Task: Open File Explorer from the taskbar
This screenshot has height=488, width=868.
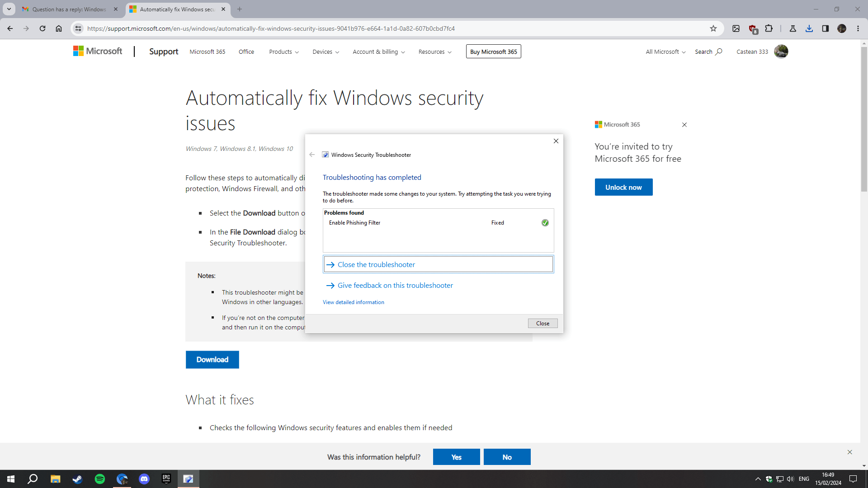Action: [55, 479]
